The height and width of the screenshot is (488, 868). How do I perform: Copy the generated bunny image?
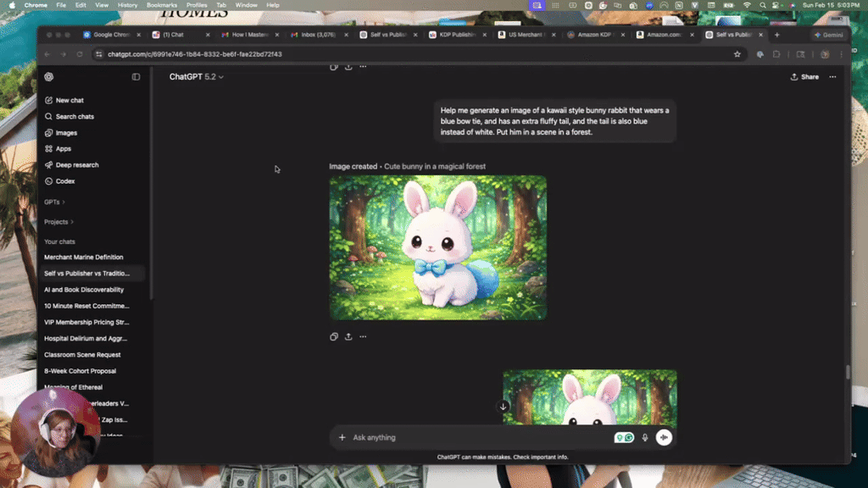pos(333,336)
